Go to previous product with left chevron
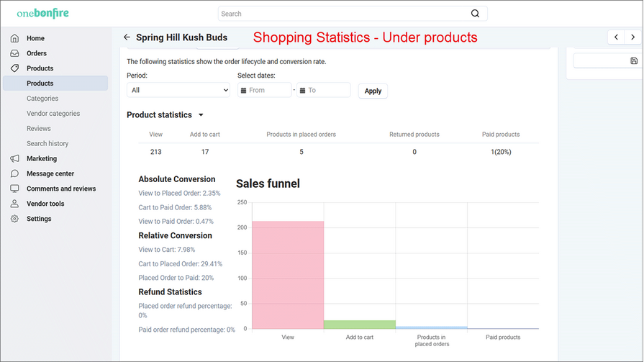 pos(616,37)
